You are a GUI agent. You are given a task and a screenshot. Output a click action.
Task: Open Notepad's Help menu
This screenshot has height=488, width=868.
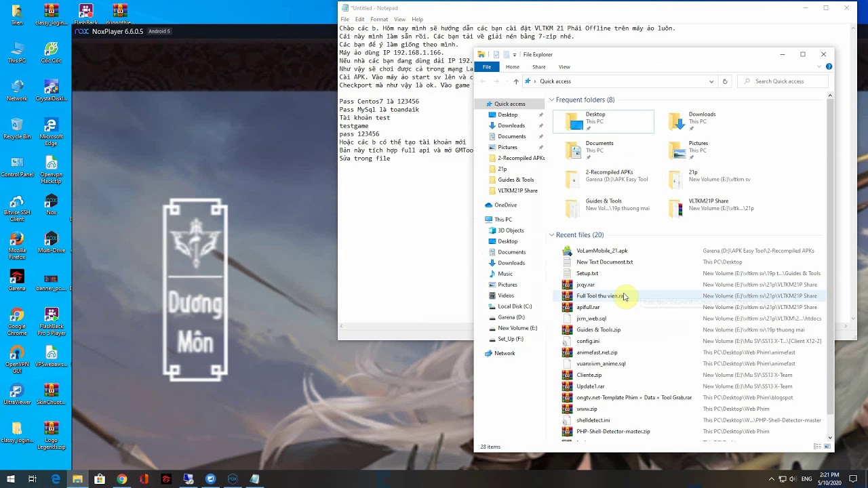(417, 20)
